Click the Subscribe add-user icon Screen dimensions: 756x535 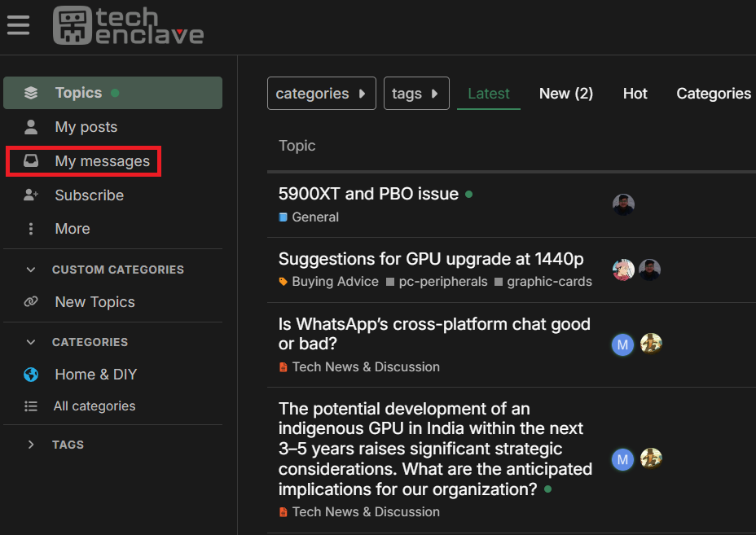31,195
